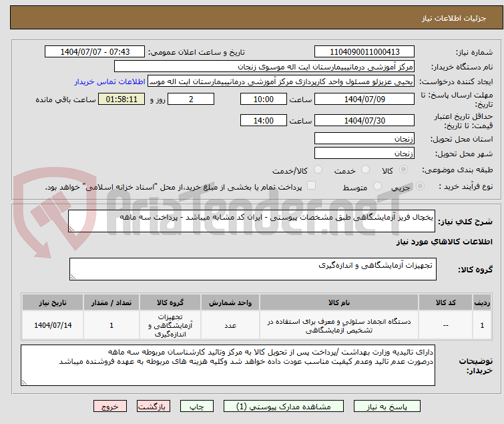Screen dimensions: 504x424
Task: Click the response deadline time 10:00
Action: [264, 99]
